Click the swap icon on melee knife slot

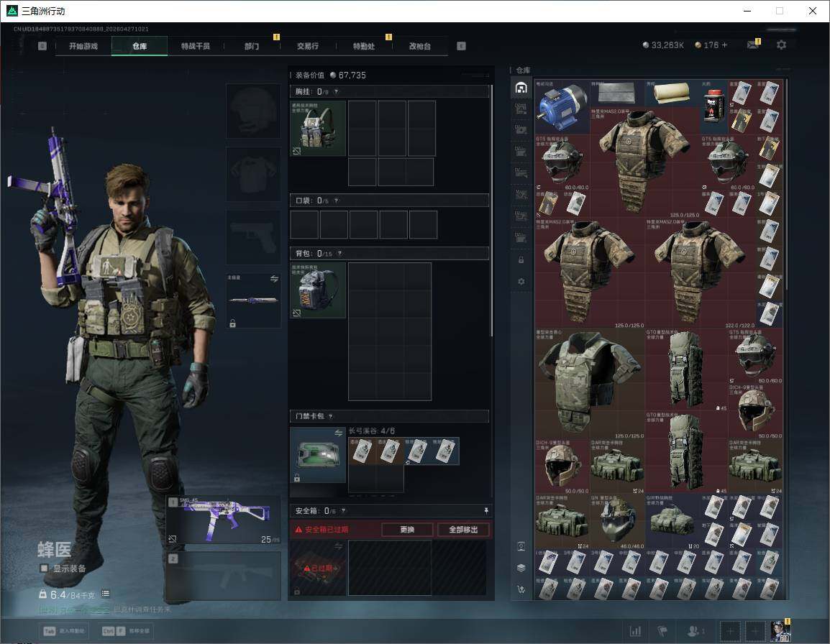pyautogui.click(x=274, y=279)
